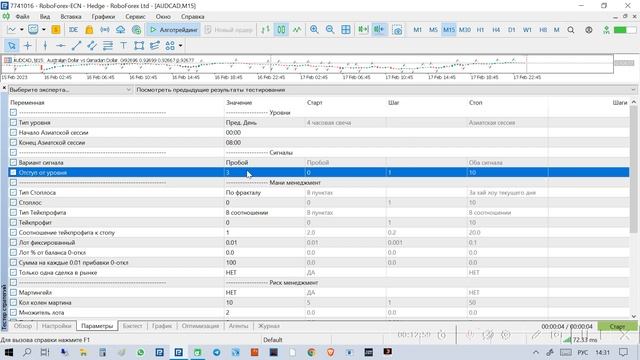Viewport: 640px width, 360px height.
Task: Draw Fibonacci retracement levels
Action: 108,45
